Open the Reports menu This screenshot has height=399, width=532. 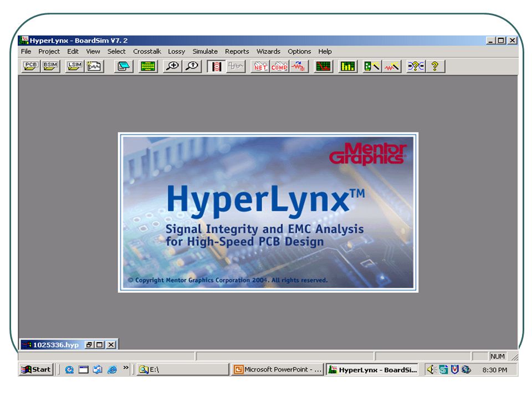pos(237,51)
